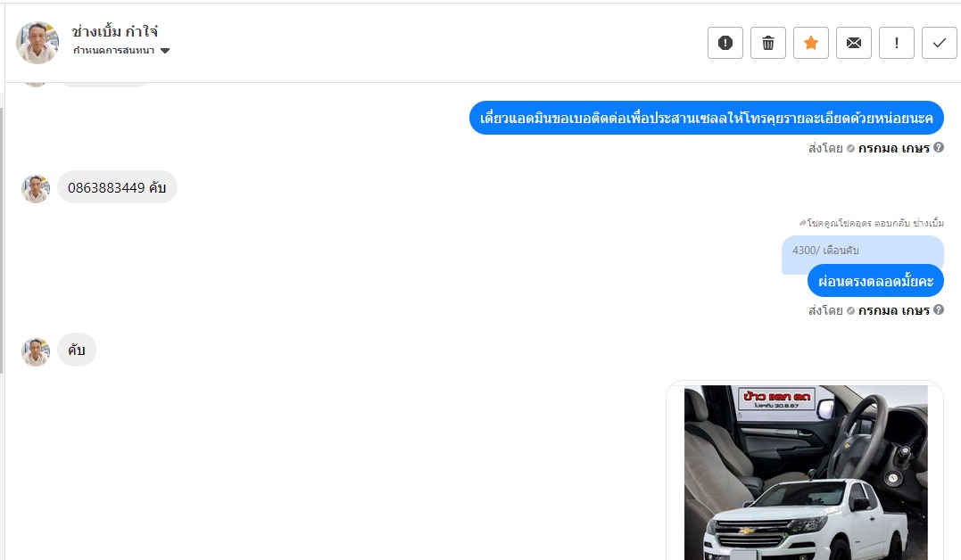
Task: Open sender name กรกมล เกษร under ผ่อนตรงตลอดมั้ยคะ
Action: (893, 310)
